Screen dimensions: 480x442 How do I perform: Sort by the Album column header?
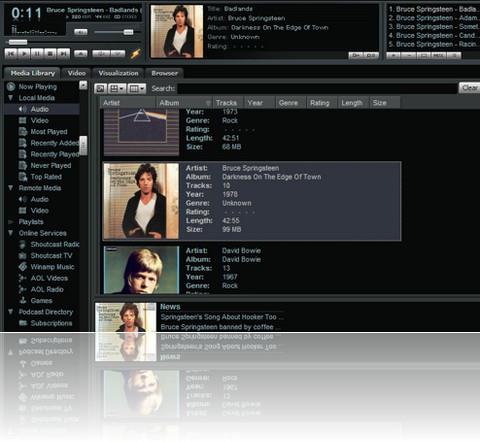point(184,103)
